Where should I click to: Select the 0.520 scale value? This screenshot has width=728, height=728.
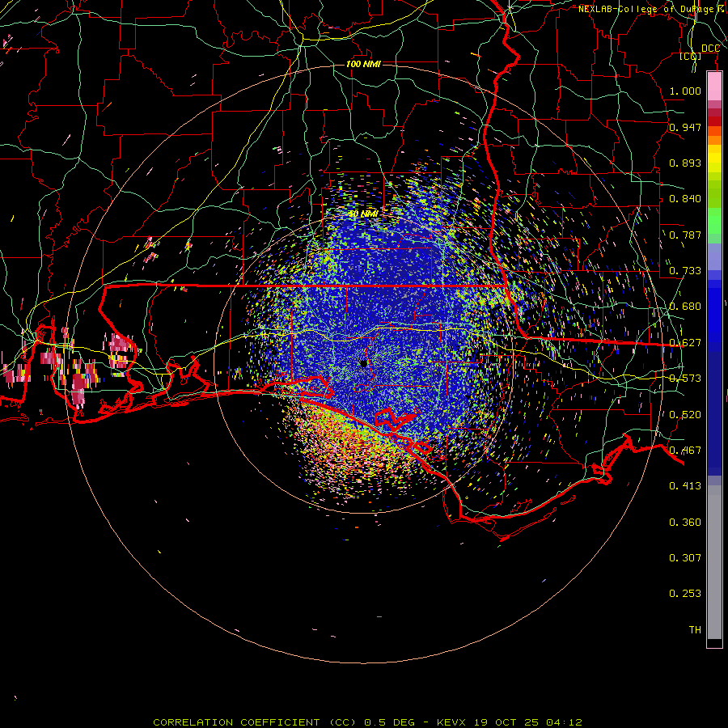(685, 415)
